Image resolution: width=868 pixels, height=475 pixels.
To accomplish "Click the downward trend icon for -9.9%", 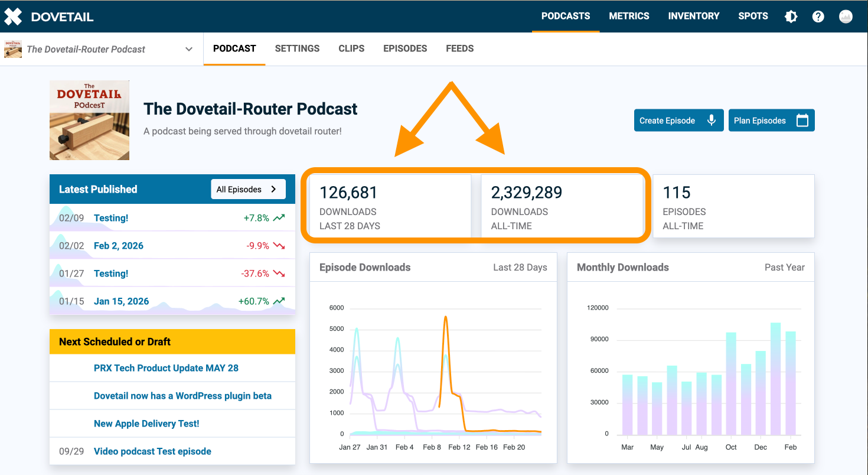I will click(279, 246).
